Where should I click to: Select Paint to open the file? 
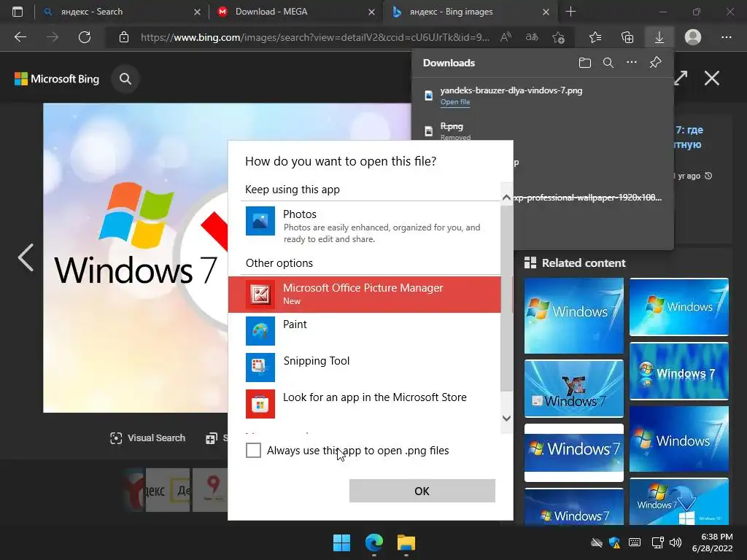pos(365,331)
